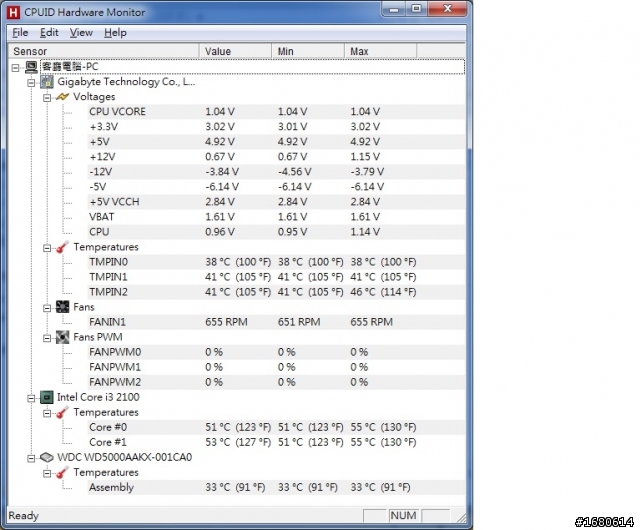Collapse the Fans group

pos(47,308)
